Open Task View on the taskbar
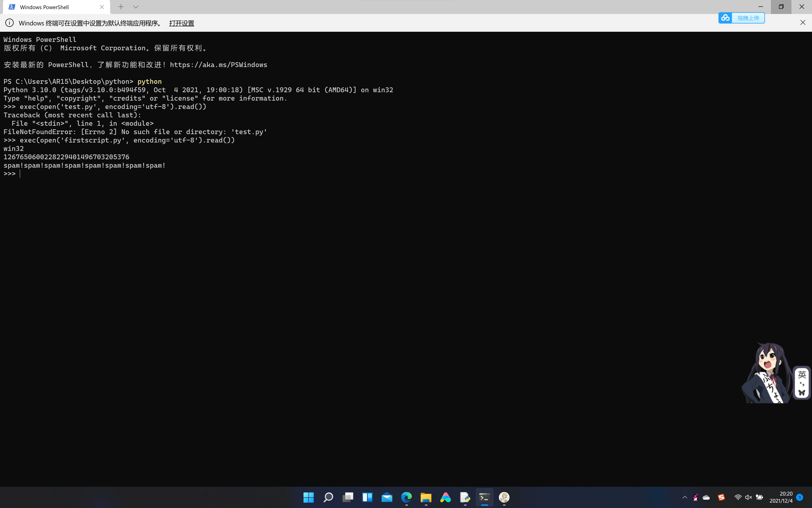The width and height of the screenshot is (812, 508). tap(348, 497)
